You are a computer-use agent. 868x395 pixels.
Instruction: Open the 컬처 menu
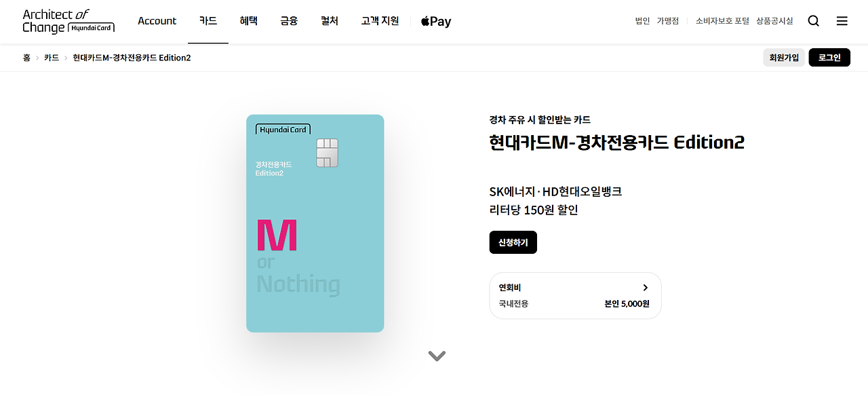330,21
